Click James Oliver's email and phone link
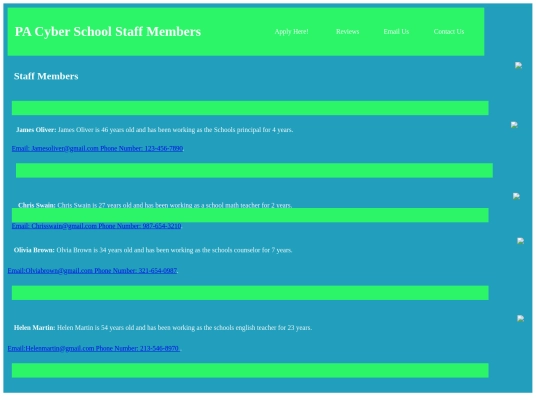This screenshot has width=540, height=405. coord(98,149)
